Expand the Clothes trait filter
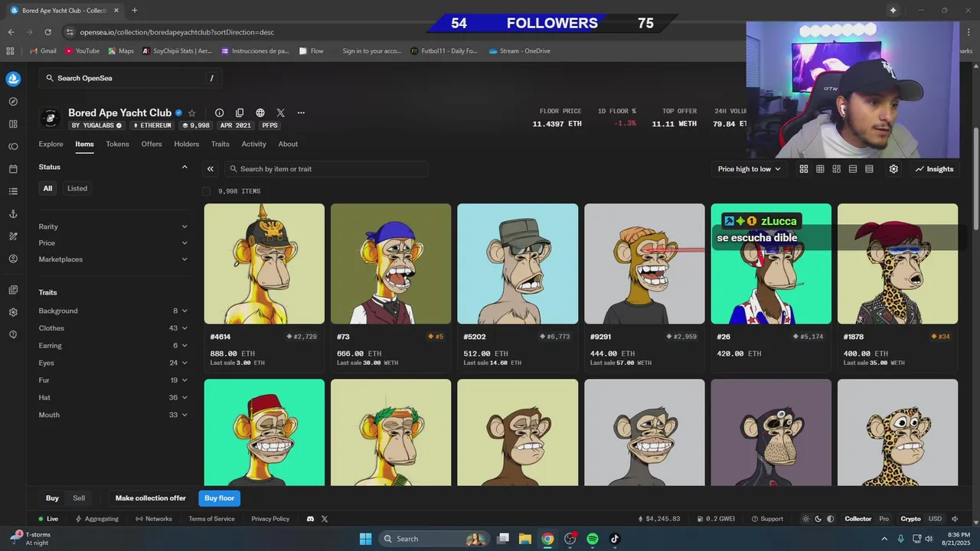The width and height of the screenshot is (980, 551). pos(113,328)
